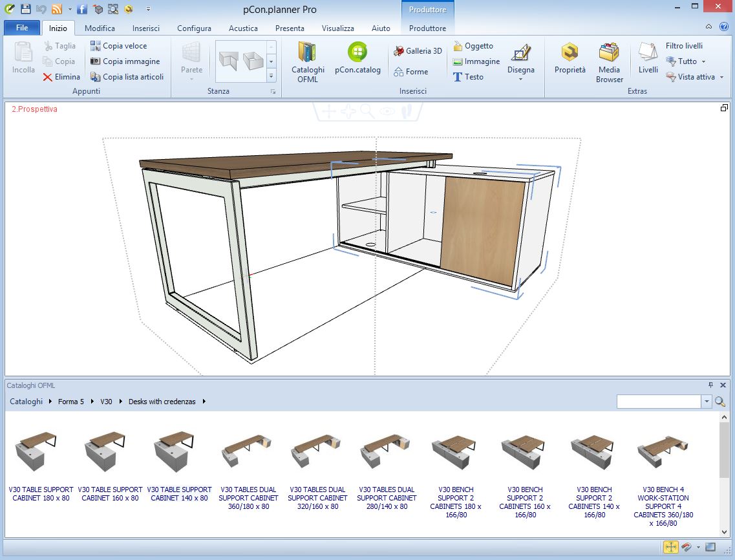Select the second room shape in Stanza gallery
The height and width of the screenshot is (560, 735).
[x=253, y=61]
